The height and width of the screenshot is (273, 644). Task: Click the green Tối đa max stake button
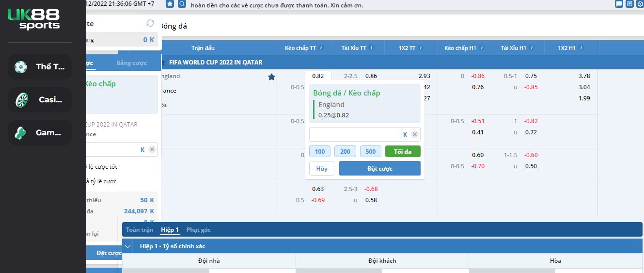click(403, 151)
